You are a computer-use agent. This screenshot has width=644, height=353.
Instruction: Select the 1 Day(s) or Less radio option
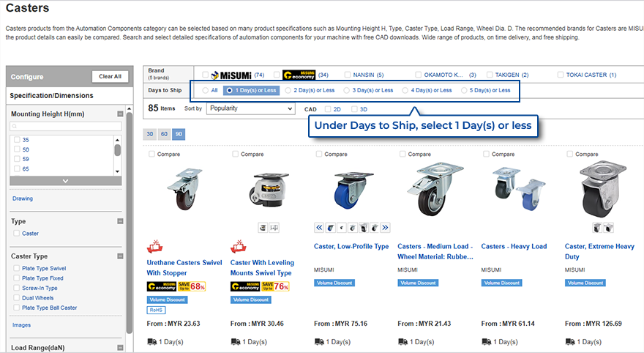tap(230, 90)
